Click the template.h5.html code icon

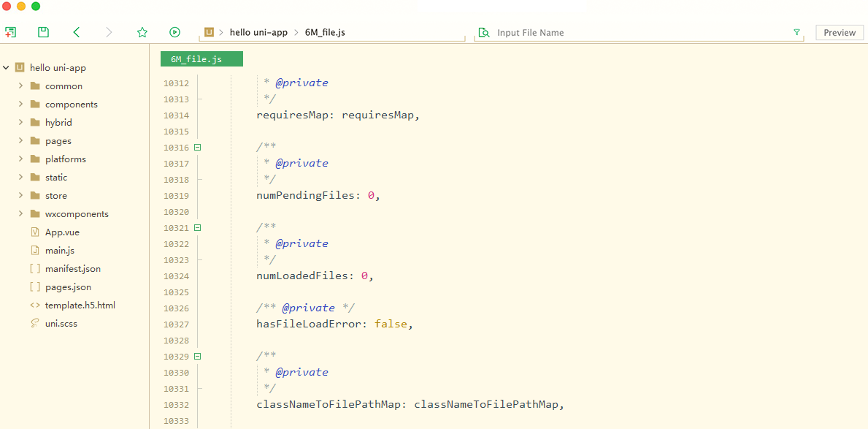coord(35,305)
